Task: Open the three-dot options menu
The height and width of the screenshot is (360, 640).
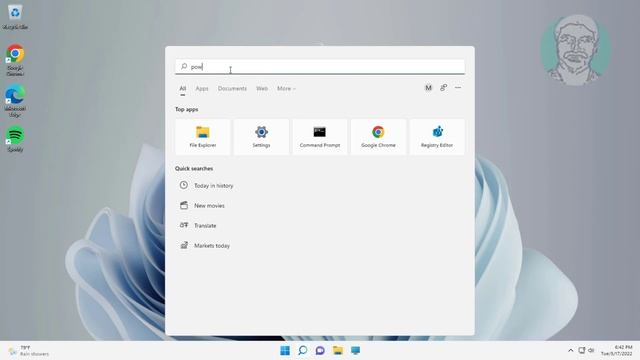Action: click(458, 88)
